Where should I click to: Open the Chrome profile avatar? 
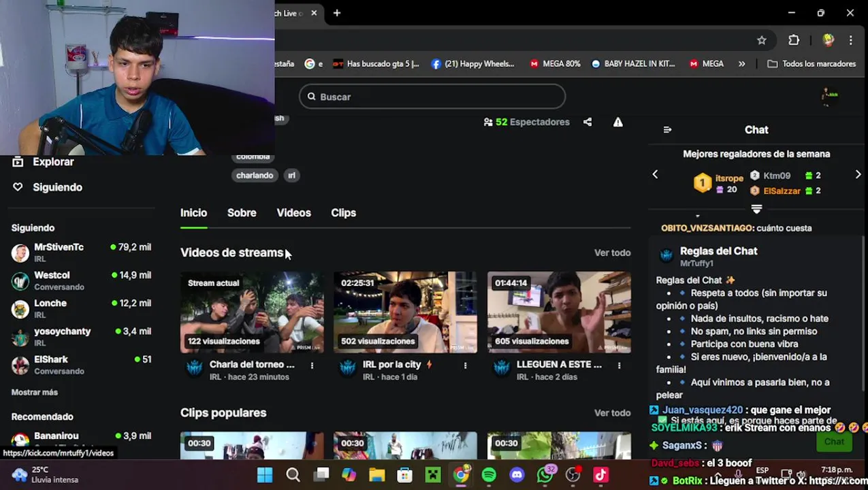click(829, 40)
